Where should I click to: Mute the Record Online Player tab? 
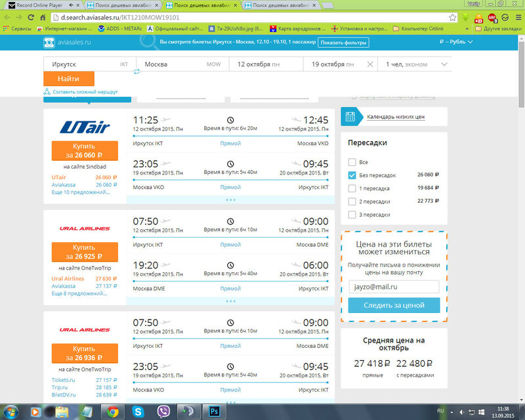71,5
